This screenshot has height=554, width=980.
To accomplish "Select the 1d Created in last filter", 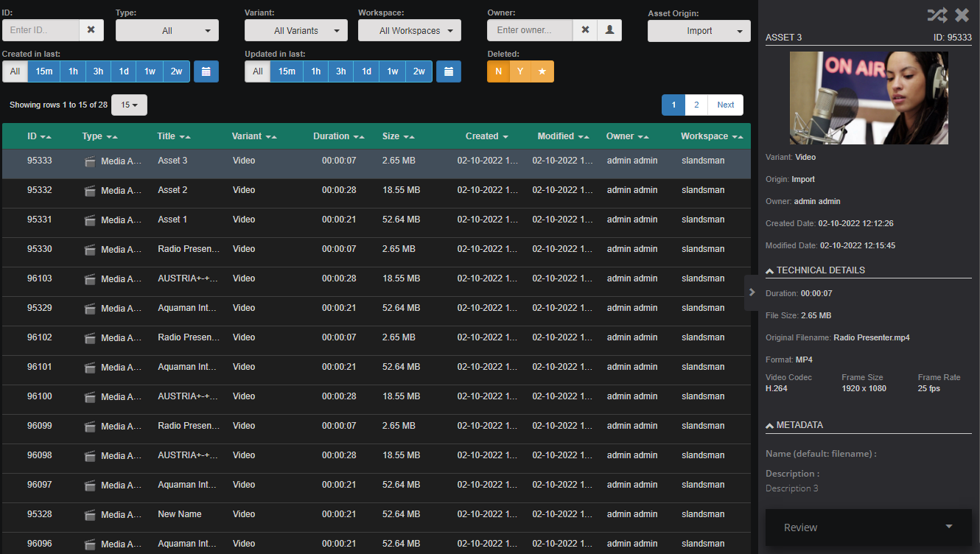I will coord(124,71).
